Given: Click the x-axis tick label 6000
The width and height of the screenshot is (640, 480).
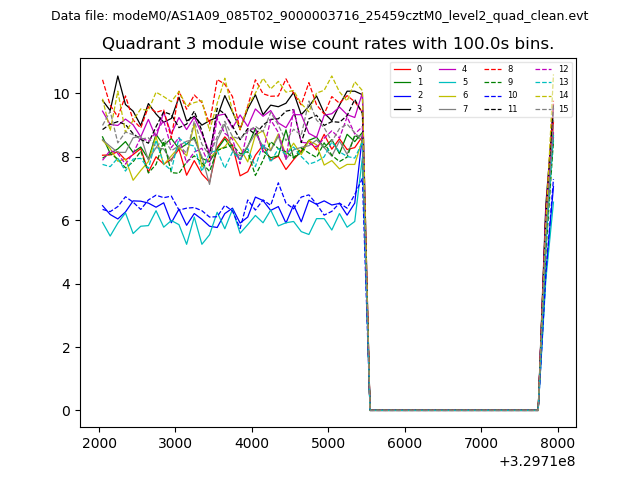Looking at the screenshot, I should pos(404,443).
